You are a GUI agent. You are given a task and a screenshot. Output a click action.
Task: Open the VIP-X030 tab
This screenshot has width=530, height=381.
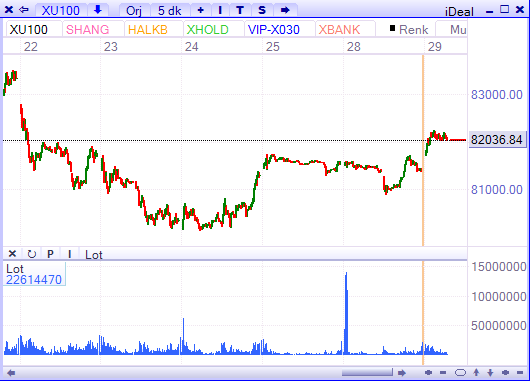[274, 29]
